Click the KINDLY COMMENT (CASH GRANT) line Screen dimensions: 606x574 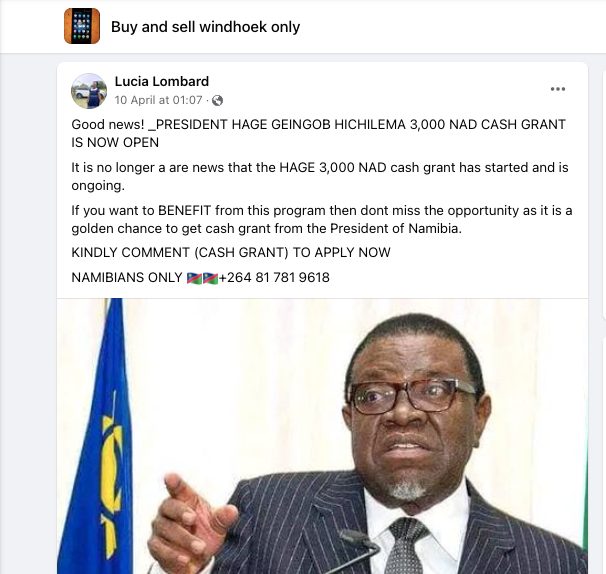[x=231, y=252]
